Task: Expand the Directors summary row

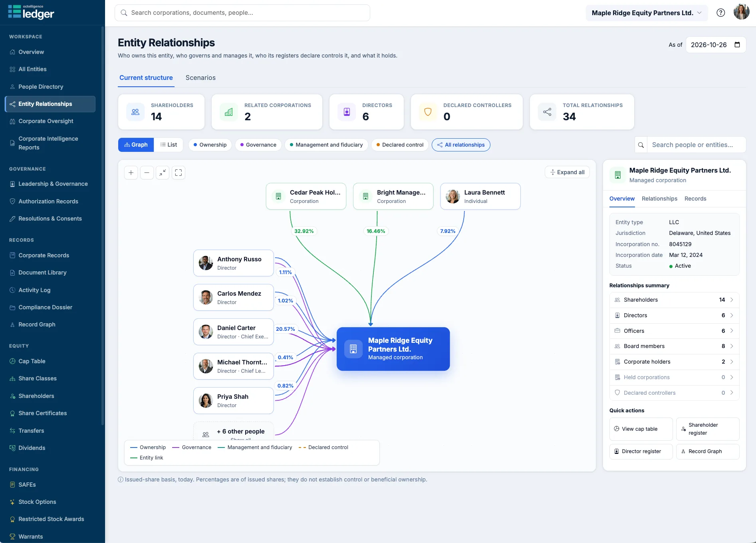Action: (x=674, y=315)
